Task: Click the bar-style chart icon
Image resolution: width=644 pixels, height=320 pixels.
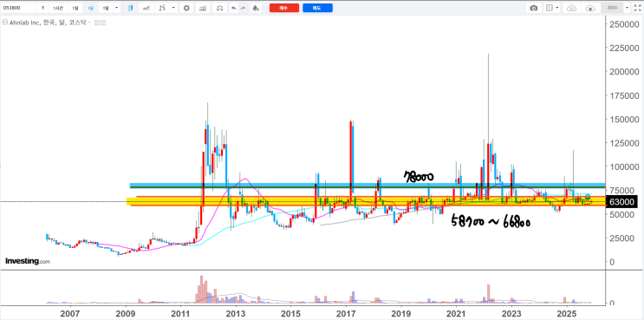Action: coord(163,8)
